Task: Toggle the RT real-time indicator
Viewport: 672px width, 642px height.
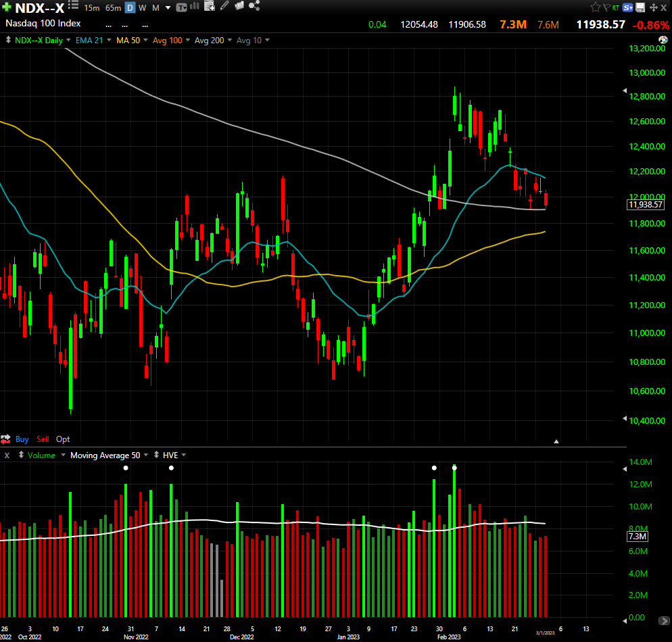Action: 616,7
